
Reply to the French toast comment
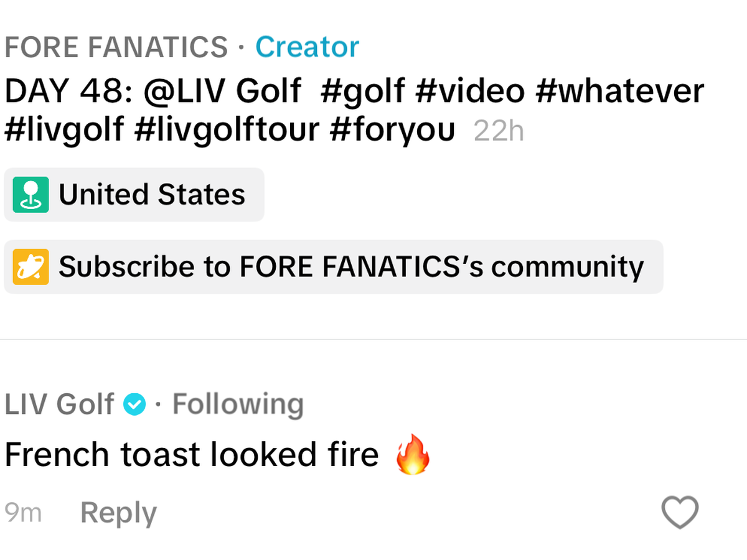click(118, 513)
